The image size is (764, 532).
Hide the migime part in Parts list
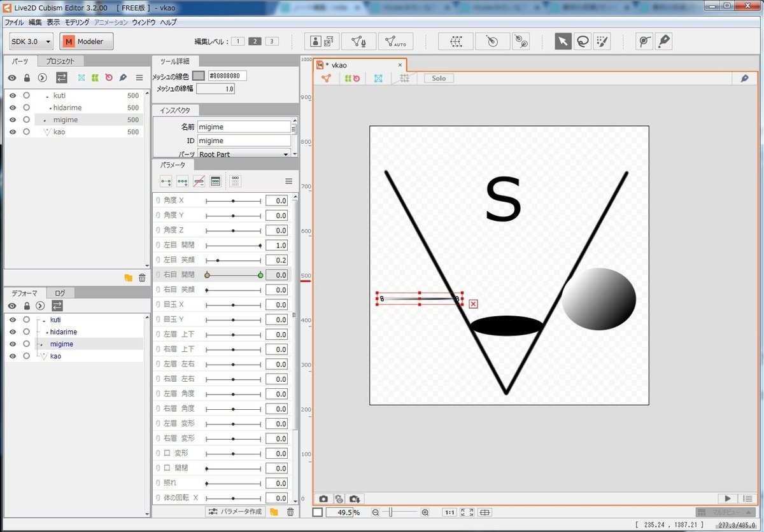point(12,120)
